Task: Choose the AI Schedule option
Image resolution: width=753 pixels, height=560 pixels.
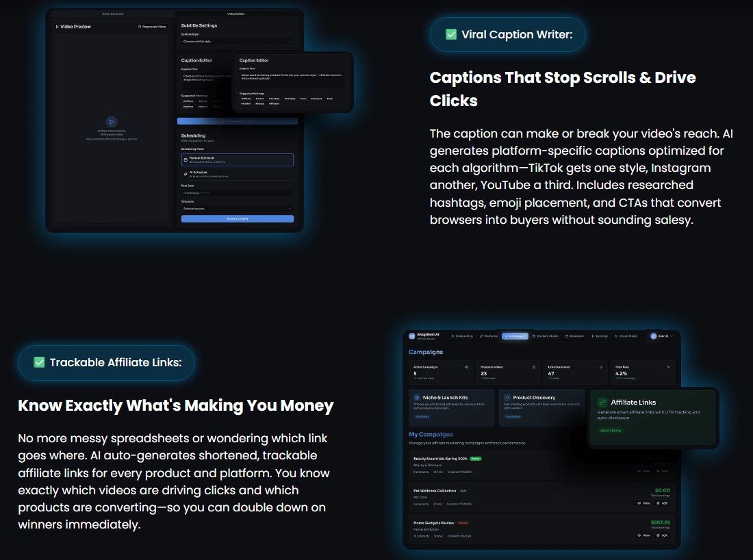Action: tap(237, 175)
